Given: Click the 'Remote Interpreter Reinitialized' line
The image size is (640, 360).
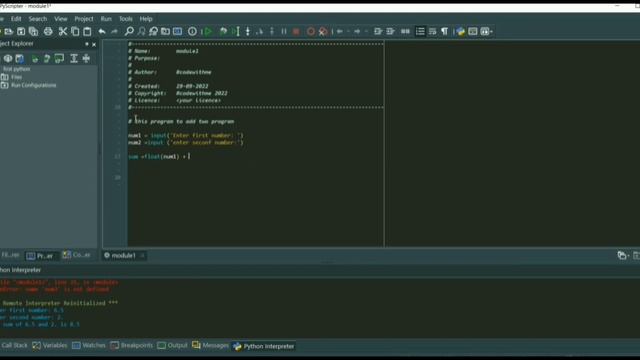Looking at the screenshot, I should click(x=60, y=303).
